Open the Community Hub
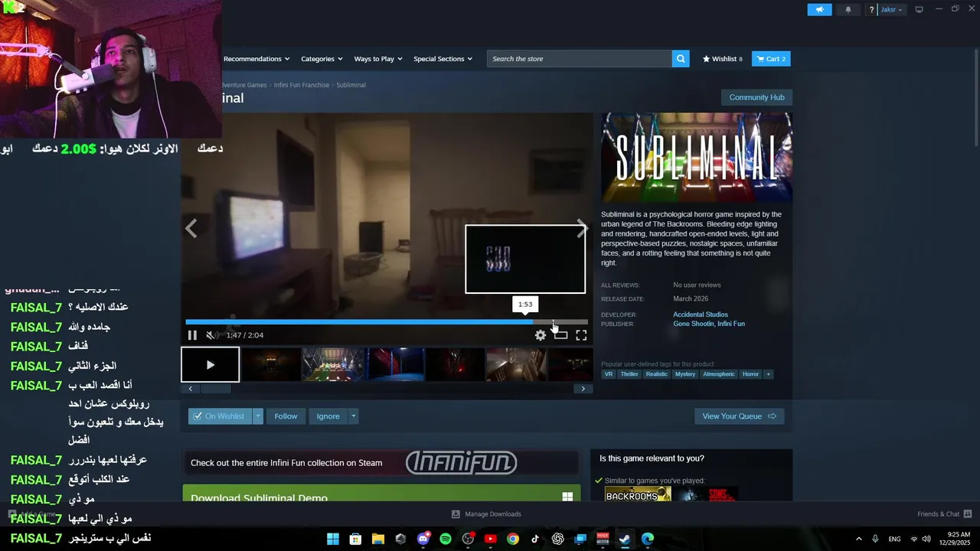Screen dimensions: 980x551 756,97
